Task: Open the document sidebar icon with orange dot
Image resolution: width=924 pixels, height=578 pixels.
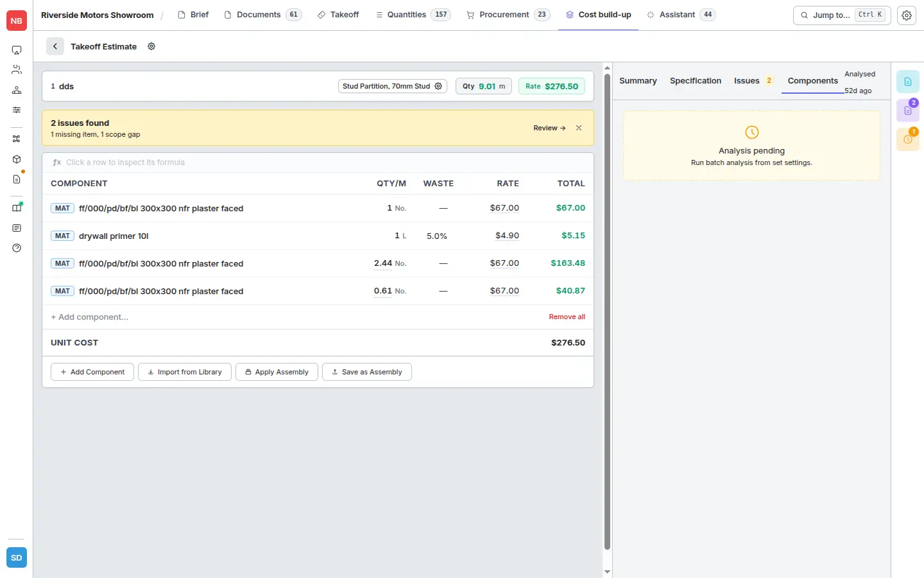Action: pyautogui.click(x=17, y=179)
